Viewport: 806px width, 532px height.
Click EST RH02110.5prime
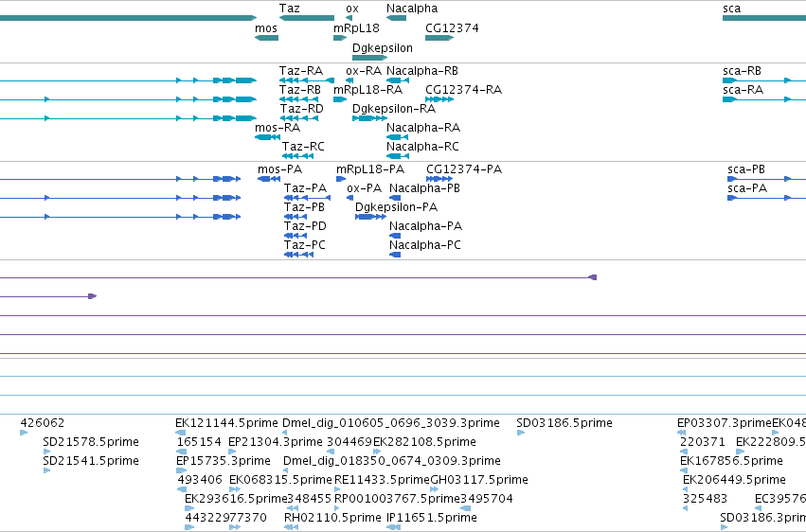tap(332, 518)
